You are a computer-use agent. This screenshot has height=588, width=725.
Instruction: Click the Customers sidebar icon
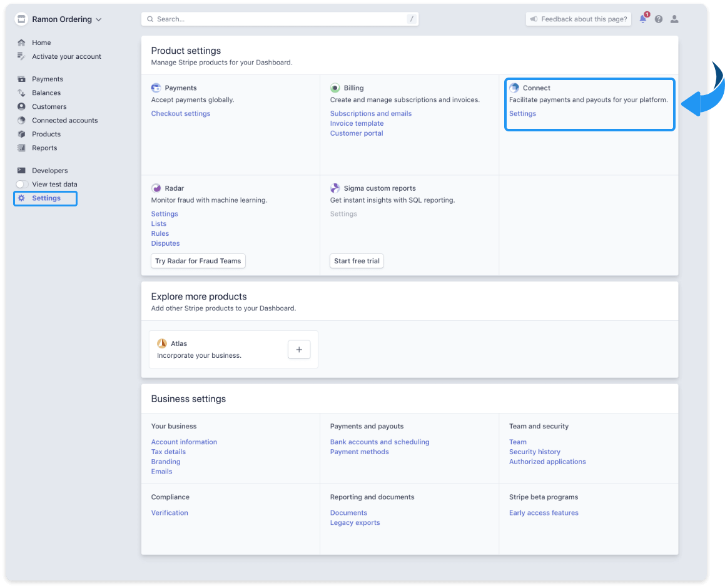click(21, 106)
